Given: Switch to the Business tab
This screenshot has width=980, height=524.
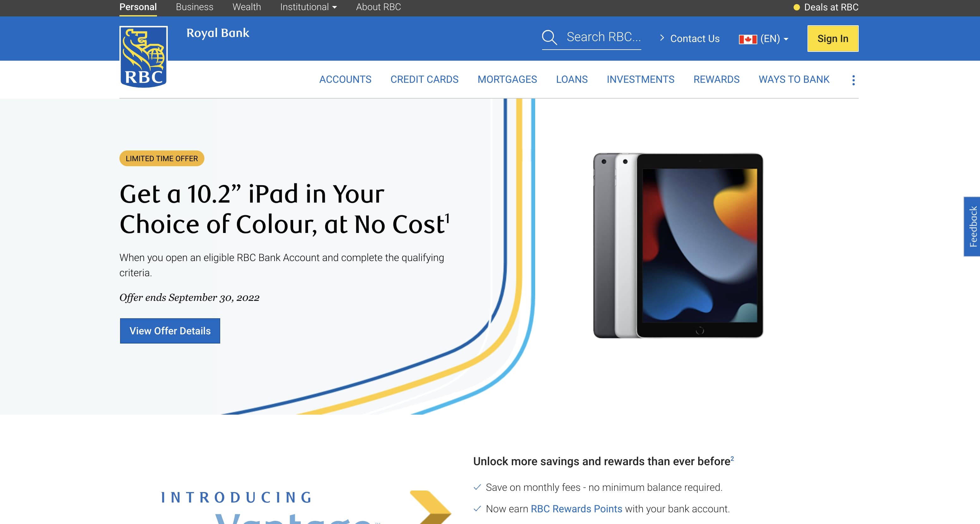Looking at the screenshot, I should tap(194, 7).
